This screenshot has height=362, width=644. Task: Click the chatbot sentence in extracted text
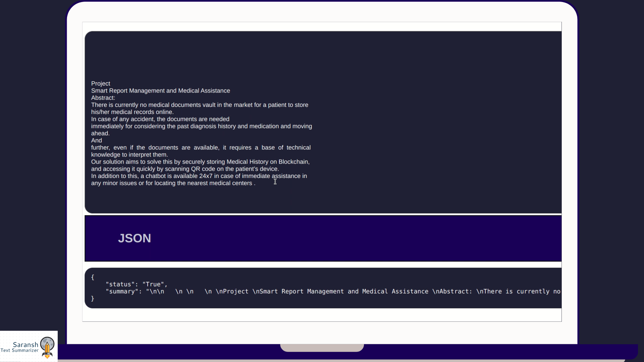point(199,176)
